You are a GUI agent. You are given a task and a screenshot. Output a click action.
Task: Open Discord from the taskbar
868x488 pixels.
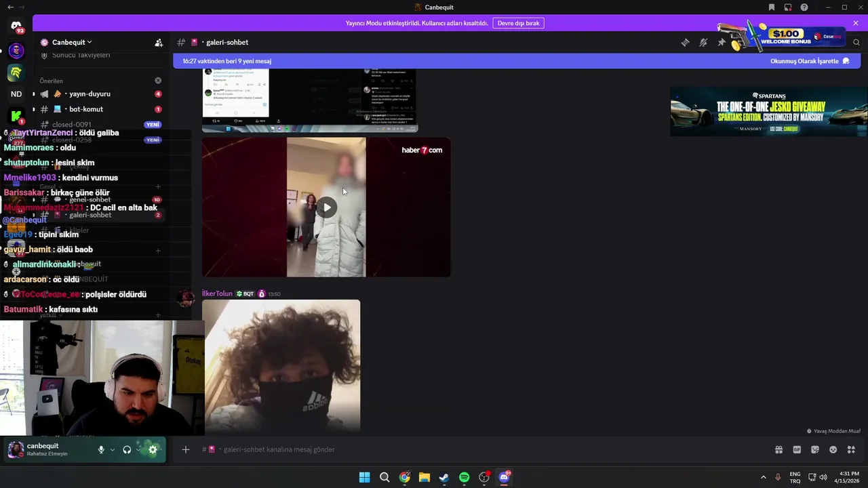point(504,477)
